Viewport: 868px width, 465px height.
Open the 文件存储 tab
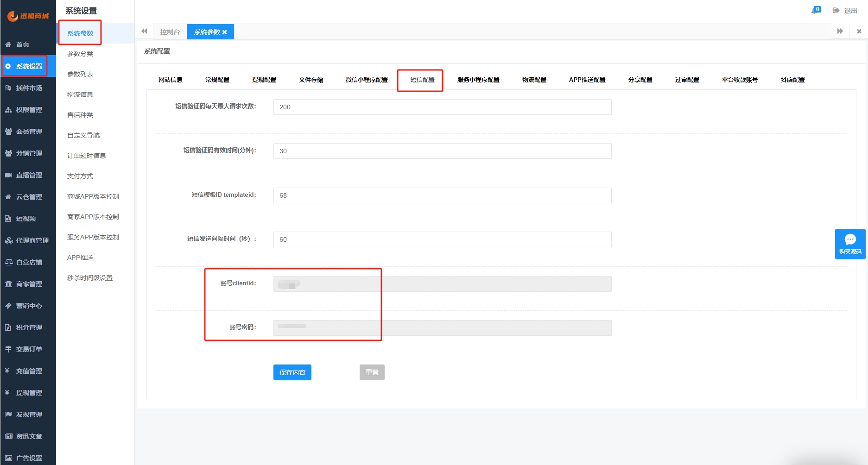tap(311, 80)
